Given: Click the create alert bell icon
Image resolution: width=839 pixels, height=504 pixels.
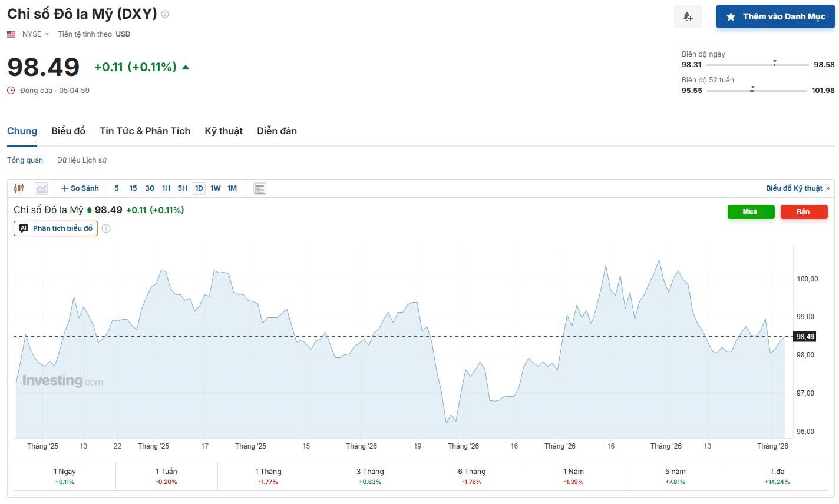Looking at the screenshot, I should [x=688, y=16].
